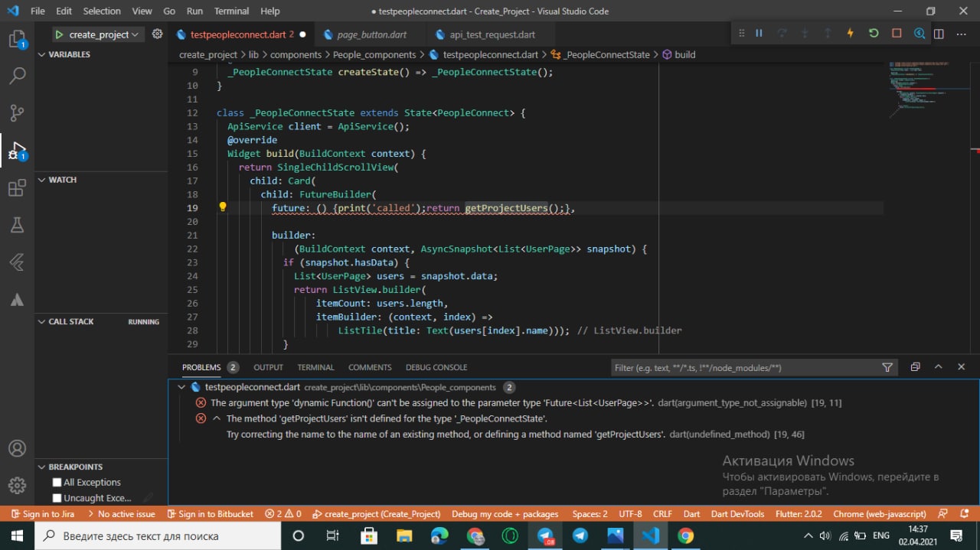Click the errors and warnings count in the status bar
Viewport: 980px width, 550px height.
[x=283, y=514]
